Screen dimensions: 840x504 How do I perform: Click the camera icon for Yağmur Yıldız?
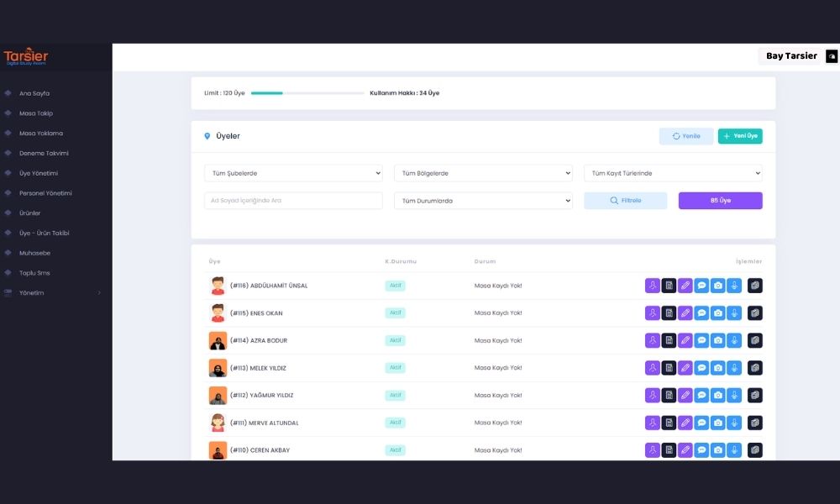coord(718,396)
